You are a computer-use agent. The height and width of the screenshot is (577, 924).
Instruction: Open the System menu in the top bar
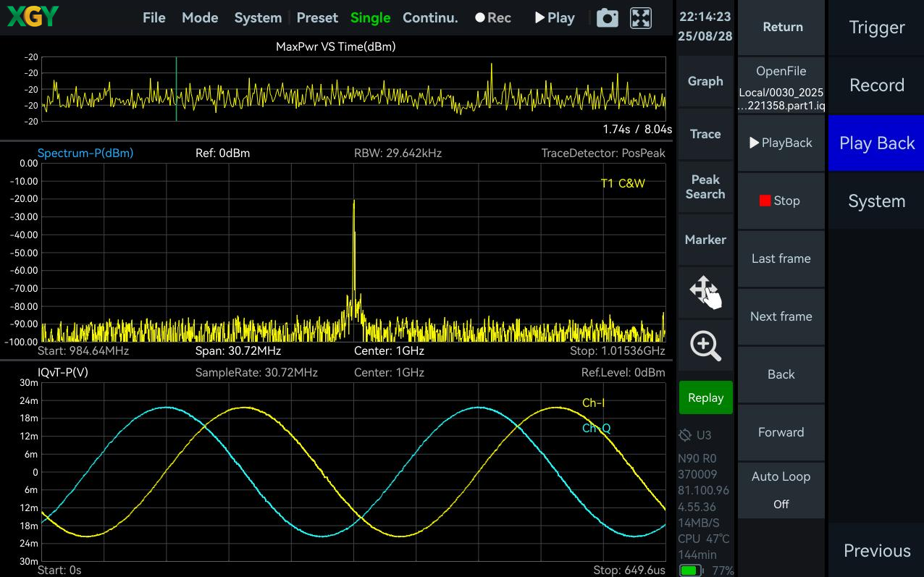tap(258, 18)
